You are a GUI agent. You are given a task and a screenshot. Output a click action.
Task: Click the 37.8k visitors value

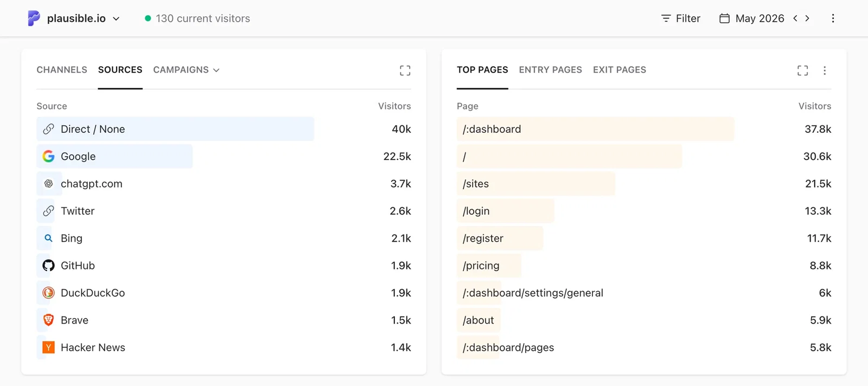818,129
